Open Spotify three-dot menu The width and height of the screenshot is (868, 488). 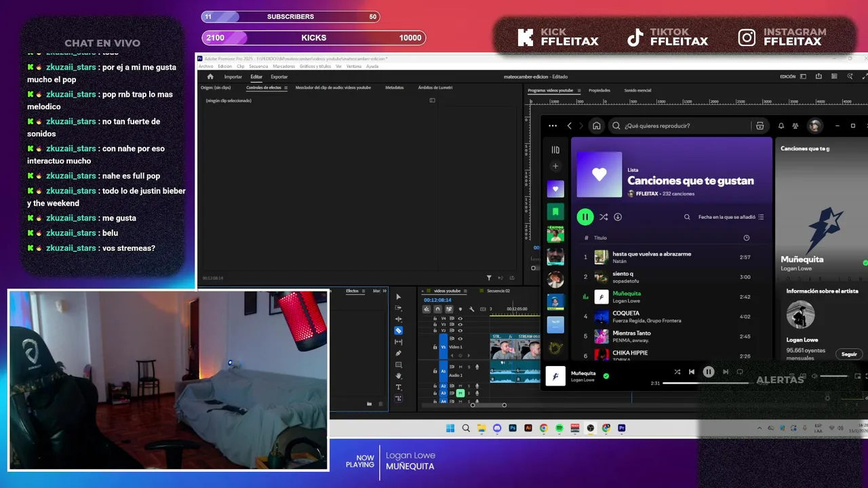(553, 125)
